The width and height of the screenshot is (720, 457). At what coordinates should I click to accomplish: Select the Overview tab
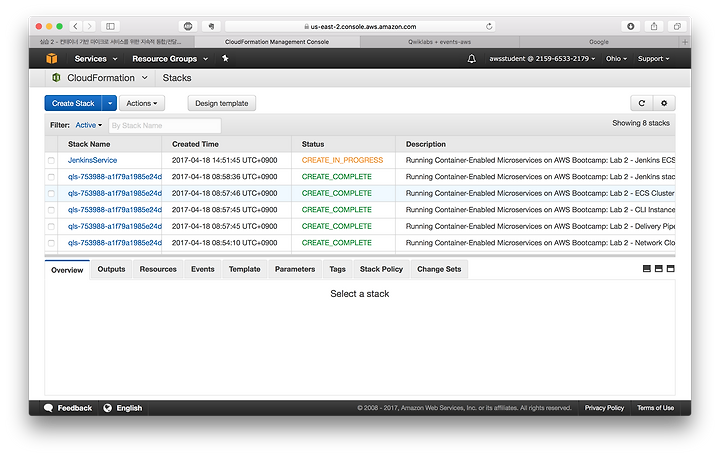pyautogui.click(x=67, y=270)
